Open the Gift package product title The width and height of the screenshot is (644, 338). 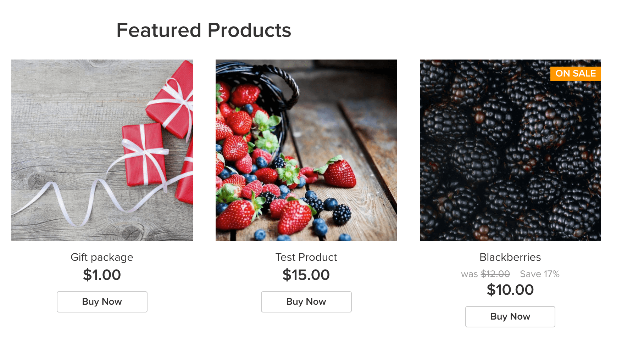pos(102,257)
